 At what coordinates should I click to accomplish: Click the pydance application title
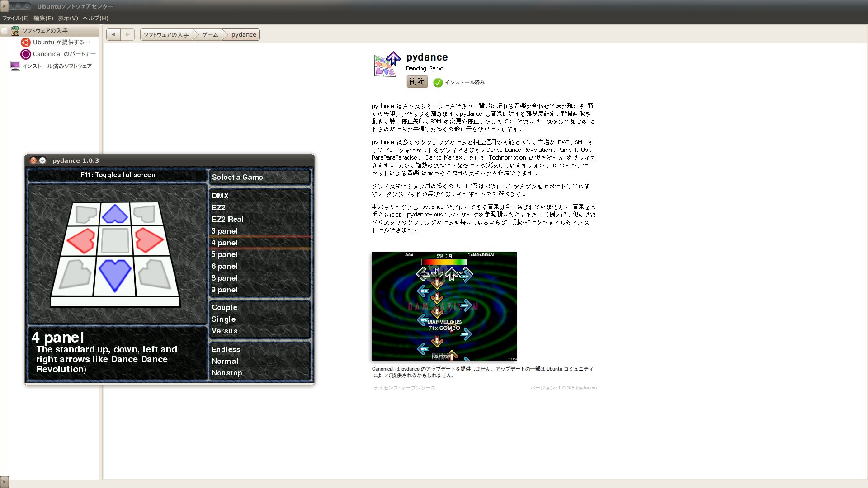click(427, 57)
